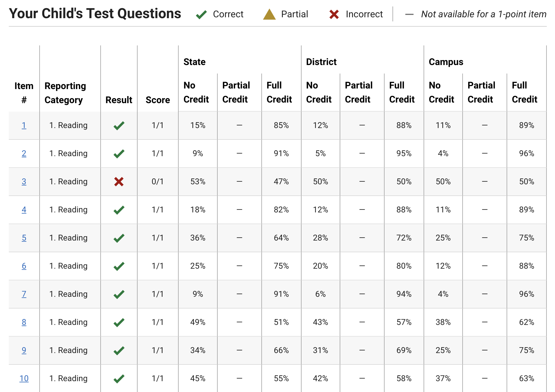This screenshot has height=392, width=555.
Task: Click the Score column header
Action: tap(158, 100)
